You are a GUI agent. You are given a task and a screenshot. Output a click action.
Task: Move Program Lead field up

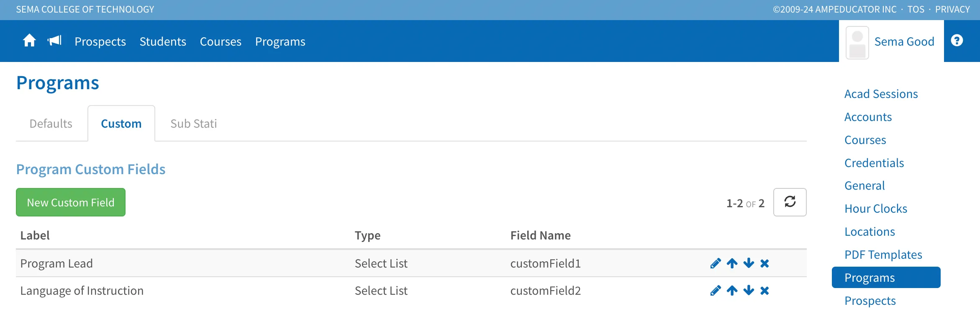[732, 263]
